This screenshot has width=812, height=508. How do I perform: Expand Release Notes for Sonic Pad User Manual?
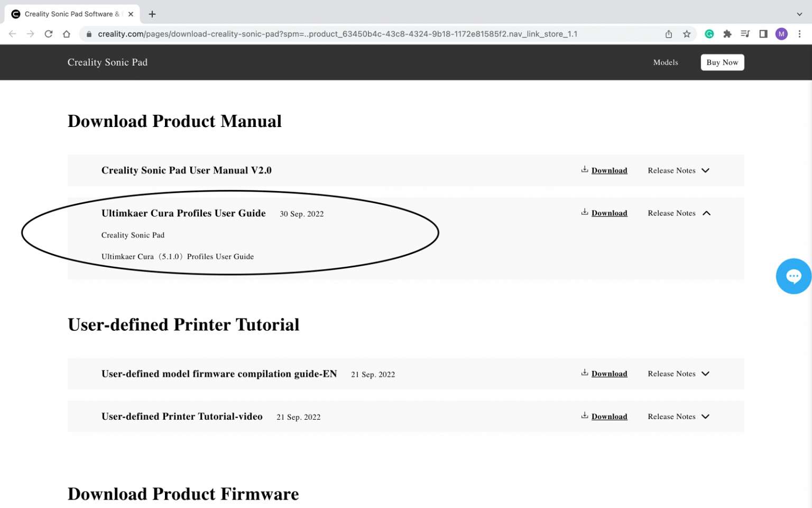(x=678, y=170)
